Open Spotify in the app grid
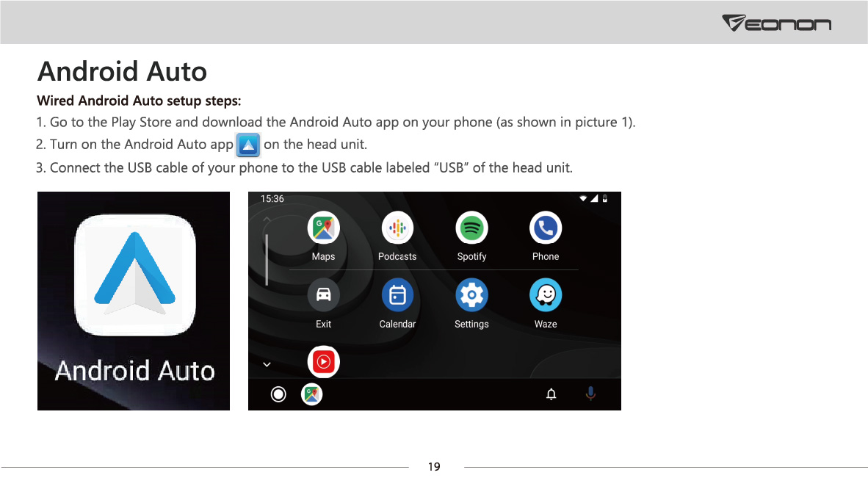Viewport: 868px width, 478px height. click(x=471, y=228)
